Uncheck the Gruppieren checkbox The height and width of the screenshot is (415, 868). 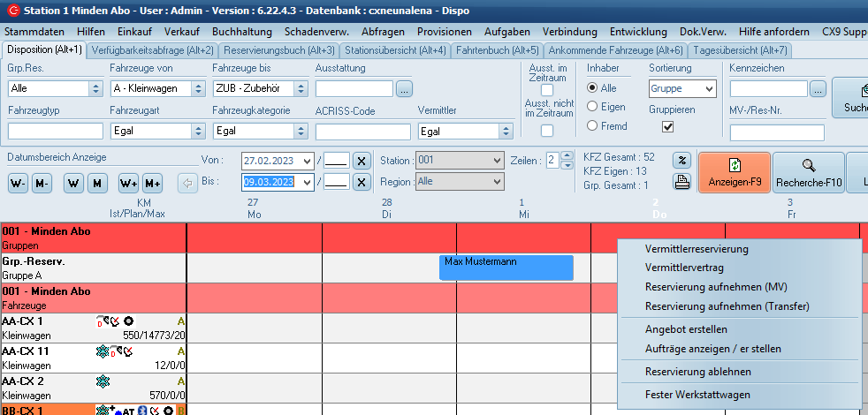pos(668,127)
